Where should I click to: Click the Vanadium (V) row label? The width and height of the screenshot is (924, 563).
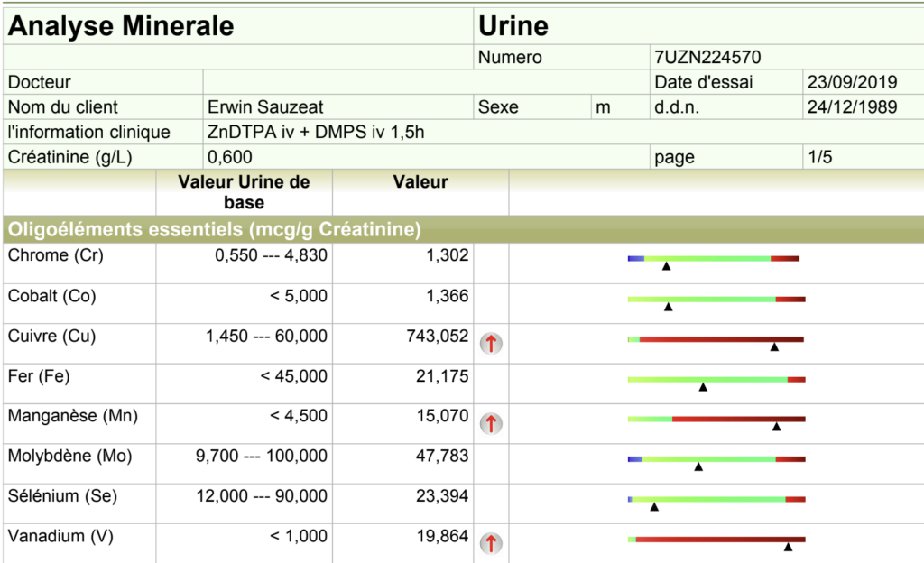click(60, 537)
